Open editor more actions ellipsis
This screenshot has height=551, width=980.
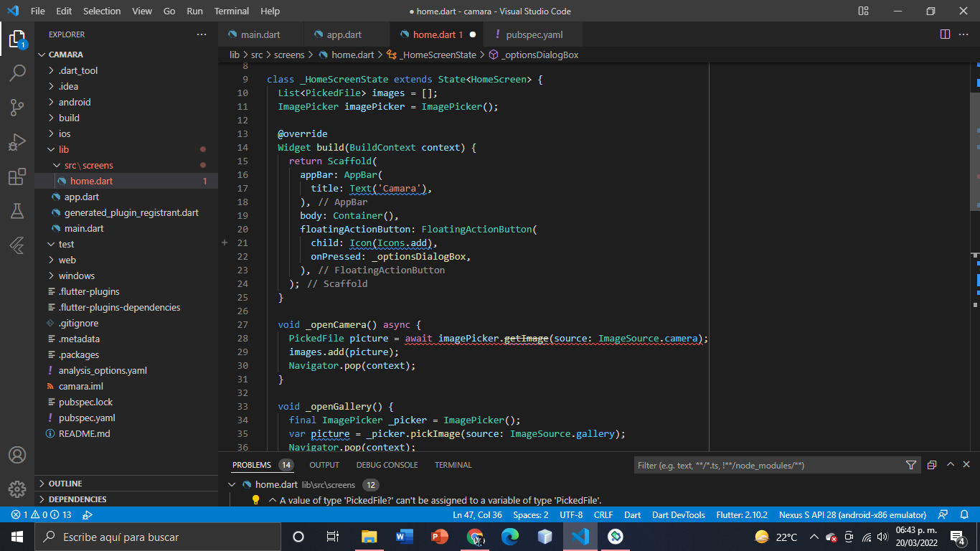(965, 34)
